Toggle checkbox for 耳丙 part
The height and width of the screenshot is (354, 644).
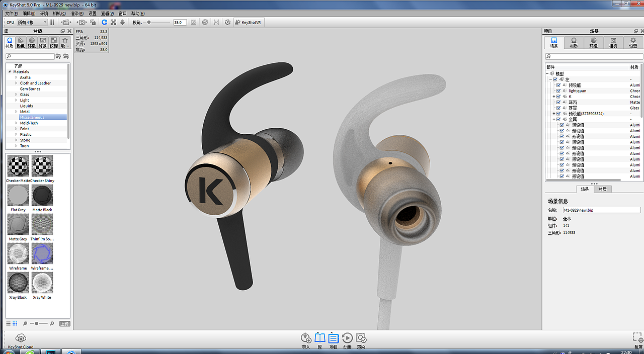pyautogui.click(x=558, y=102)
